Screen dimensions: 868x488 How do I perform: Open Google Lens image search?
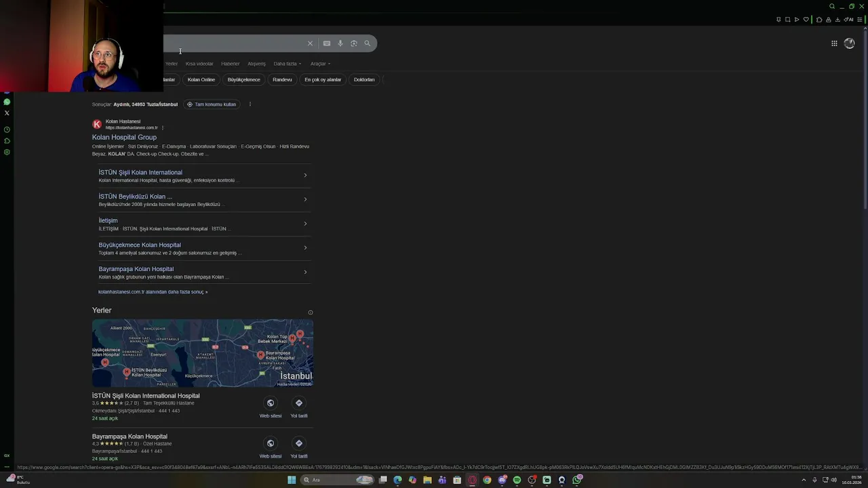(x=354, y=43)
